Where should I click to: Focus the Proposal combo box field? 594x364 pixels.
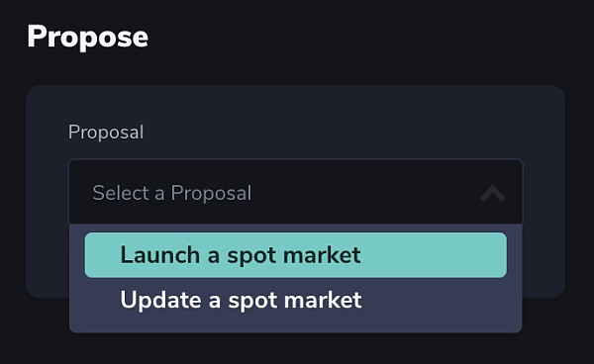(x=295, y=192)
